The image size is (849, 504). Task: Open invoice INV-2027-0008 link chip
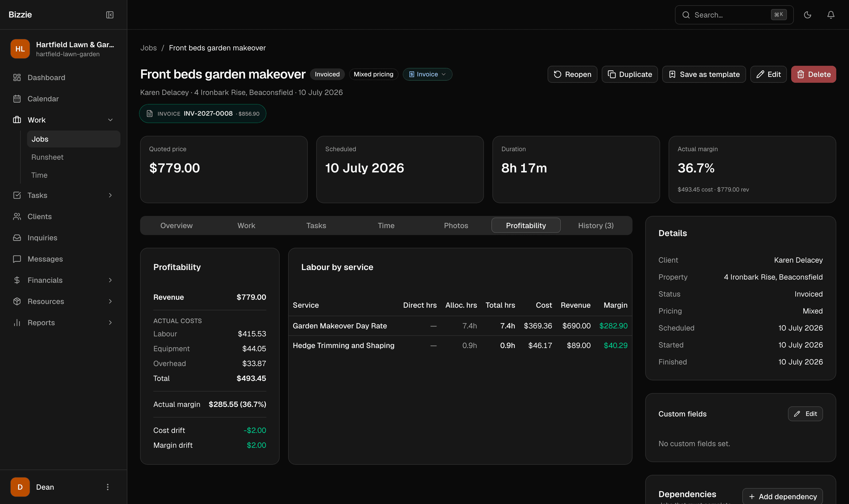pos(203,114)
